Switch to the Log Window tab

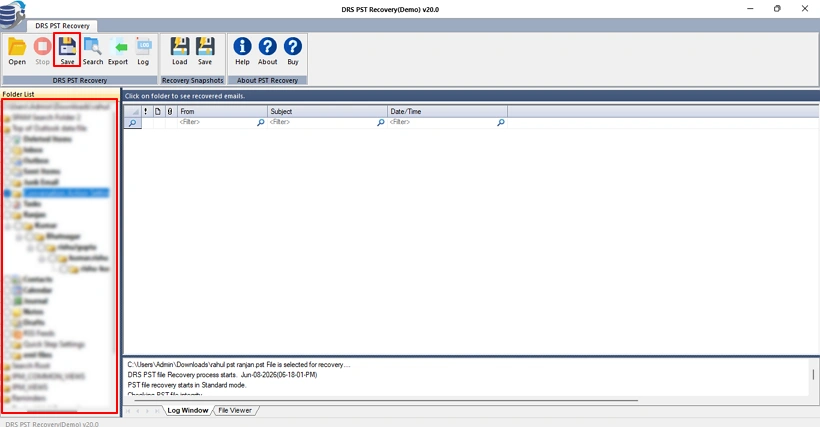(187, 410)
